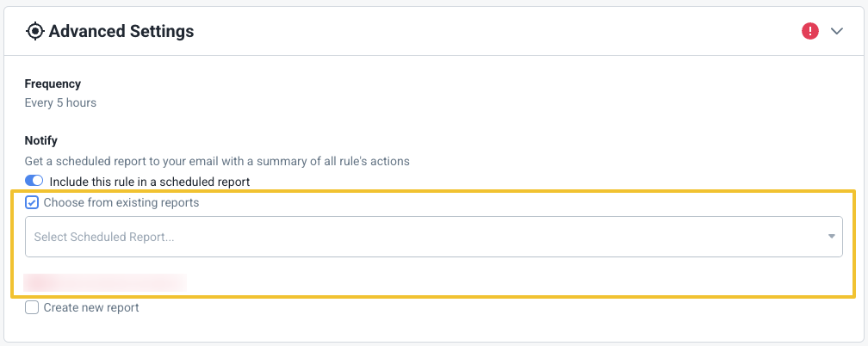Viewport: 868px width, 346px height.
Task: Click the Advanced Settings heading text
Action: click(x=121, y=32)
